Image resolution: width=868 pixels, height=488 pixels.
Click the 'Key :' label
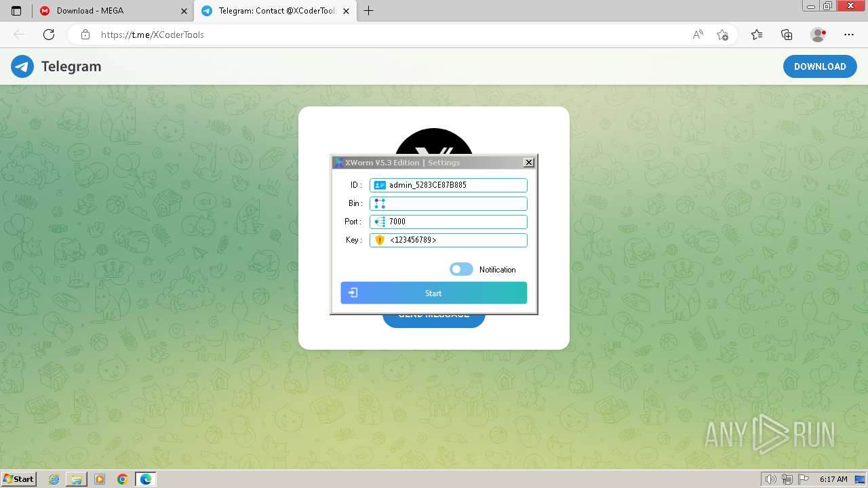(x=354, y=240)
